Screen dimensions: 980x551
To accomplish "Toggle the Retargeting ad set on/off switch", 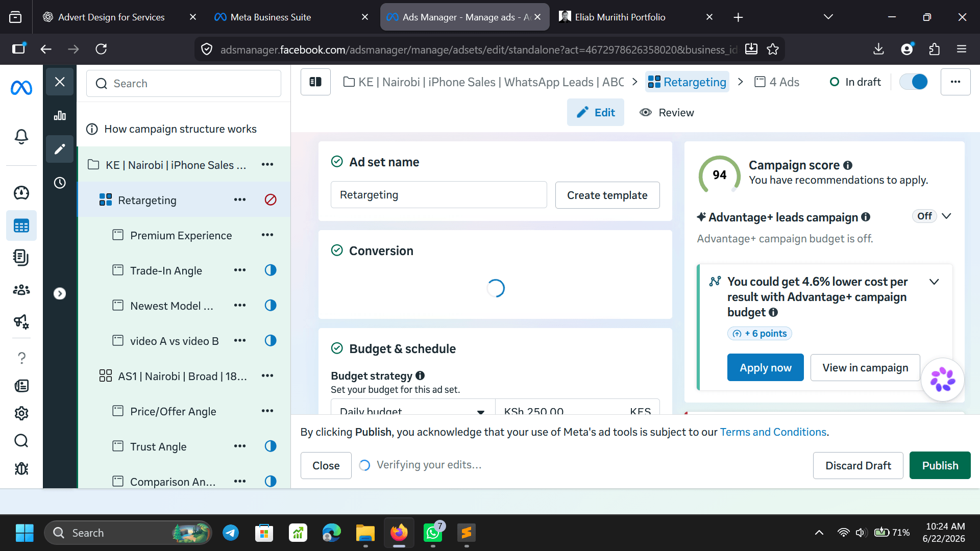I will [914, 82].
